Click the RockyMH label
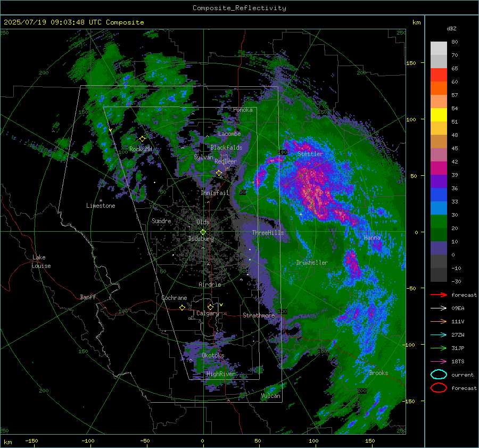 tap(141, 149)
